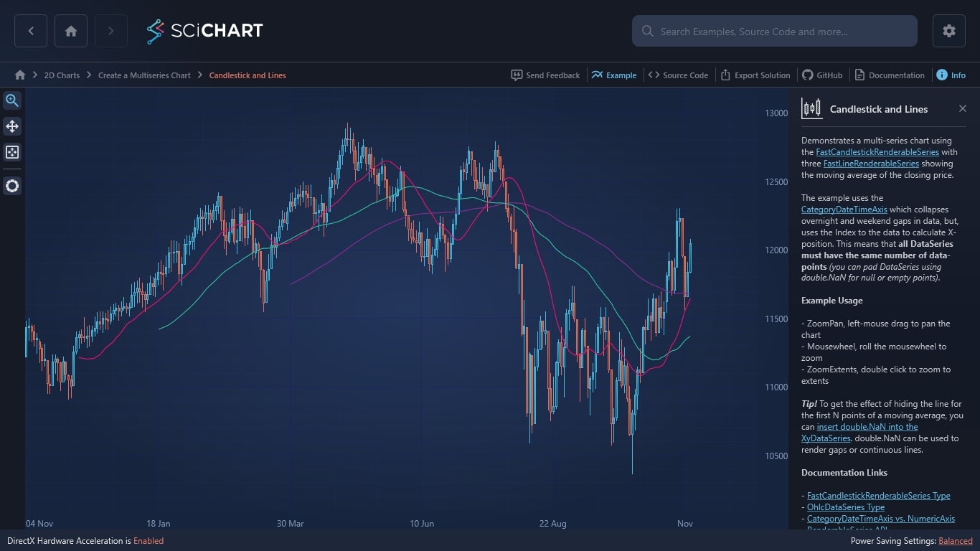This screenshot has height=551, width=980.
Task: Open the Export Solution option
Action: click(755, 75)
